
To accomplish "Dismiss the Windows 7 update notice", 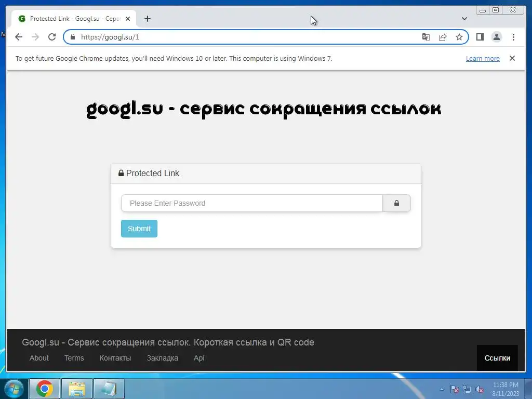I will click(512, 58).
